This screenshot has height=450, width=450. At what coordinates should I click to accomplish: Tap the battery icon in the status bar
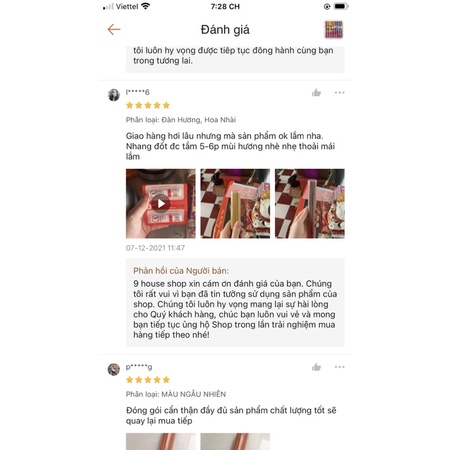[x=341, y=6]
